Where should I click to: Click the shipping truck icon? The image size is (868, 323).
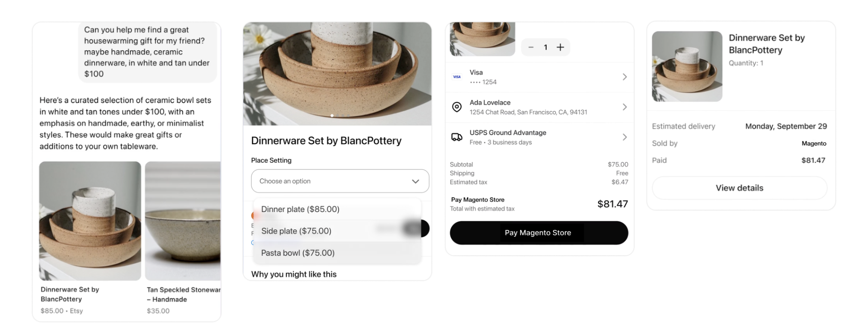pos(457,137)
